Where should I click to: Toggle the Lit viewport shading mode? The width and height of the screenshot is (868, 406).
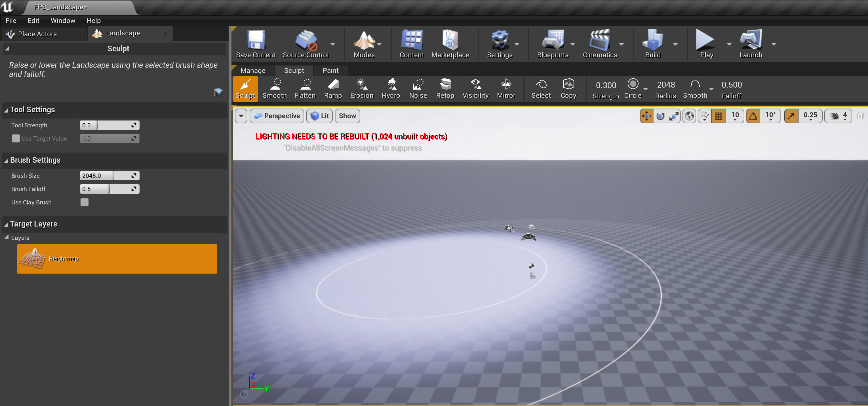click(319, 116)
